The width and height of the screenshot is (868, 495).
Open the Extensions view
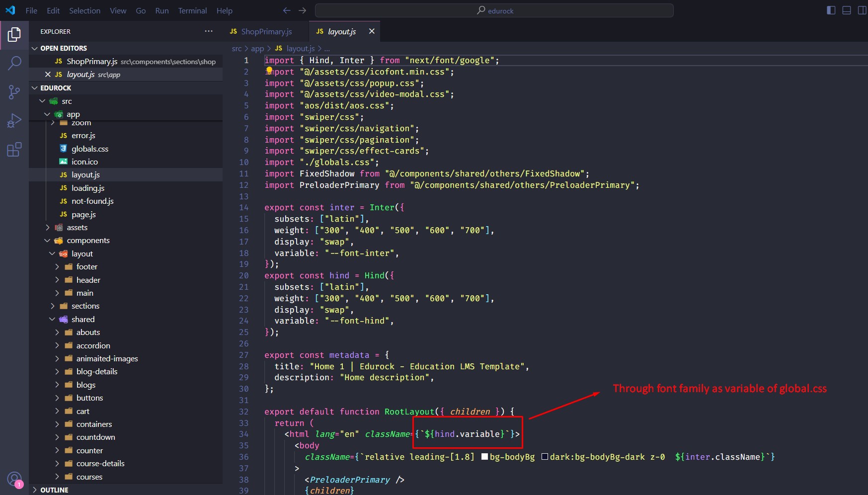[14, 150]
